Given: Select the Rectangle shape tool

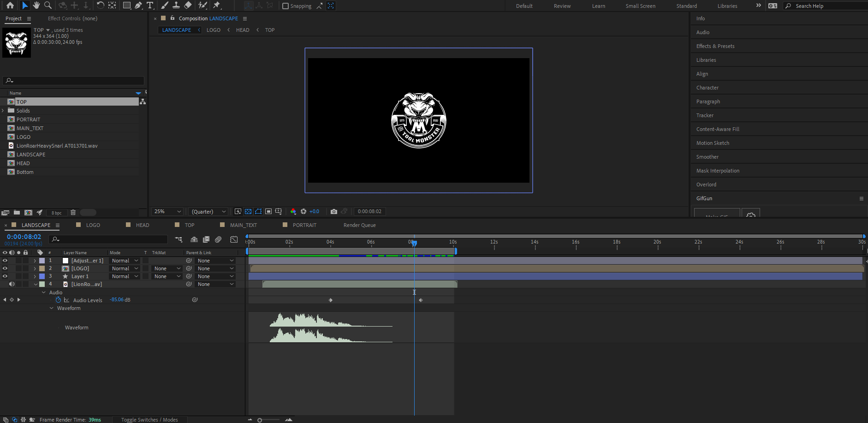Looking at the screenshot, I should [126, 6].
